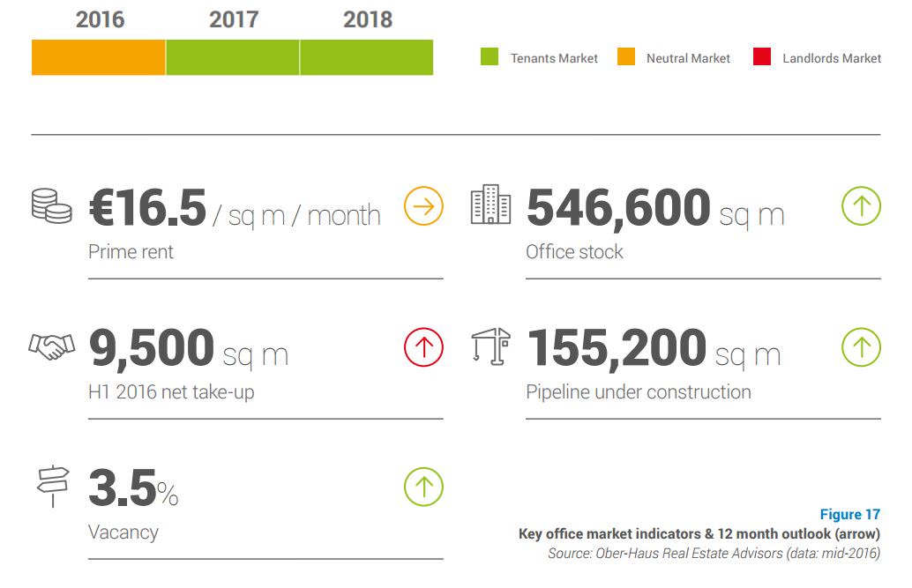This screenshot has width=912, height=588.
Task: Click the red up arrow for net take-up
Action: pyautogui.click(x=423, y=347)
